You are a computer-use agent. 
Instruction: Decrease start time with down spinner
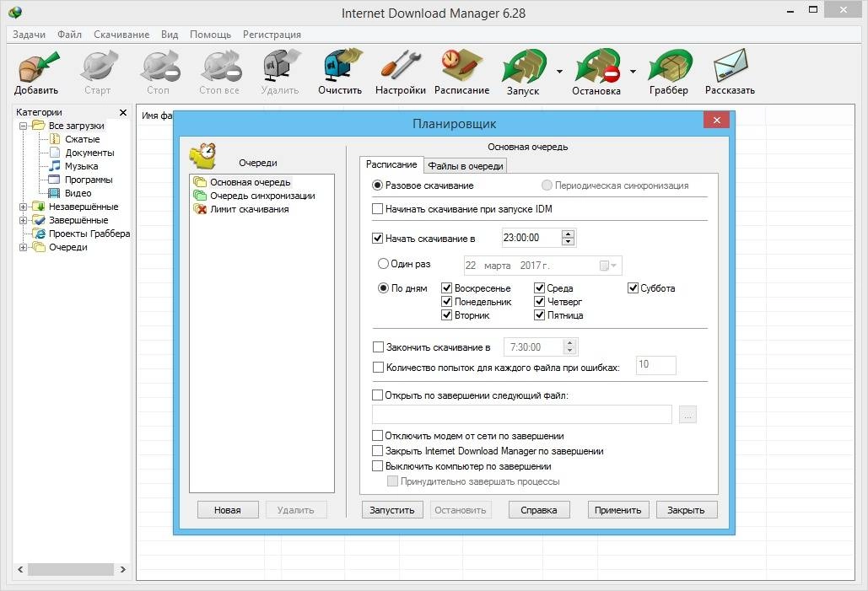(x=568, y=241)
